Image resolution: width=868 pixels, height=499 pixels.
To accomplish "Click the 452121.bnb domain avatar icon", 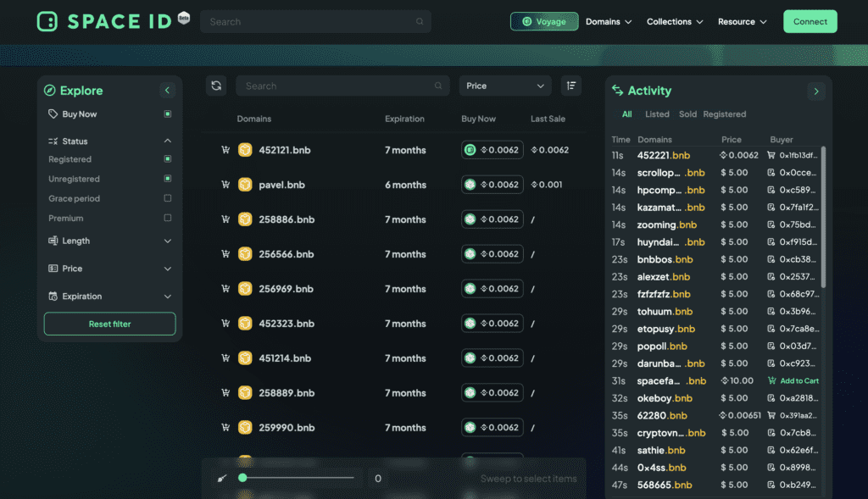I will point(245,150).
